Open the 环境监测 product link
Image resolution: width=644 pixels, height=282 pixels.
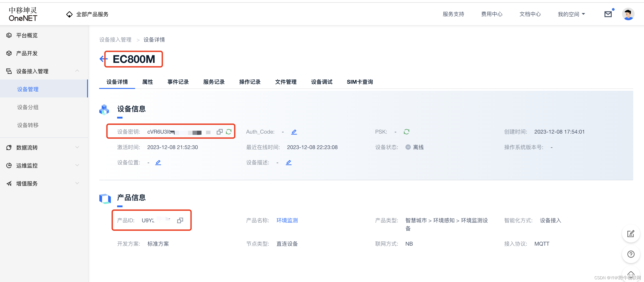point(287,220)
